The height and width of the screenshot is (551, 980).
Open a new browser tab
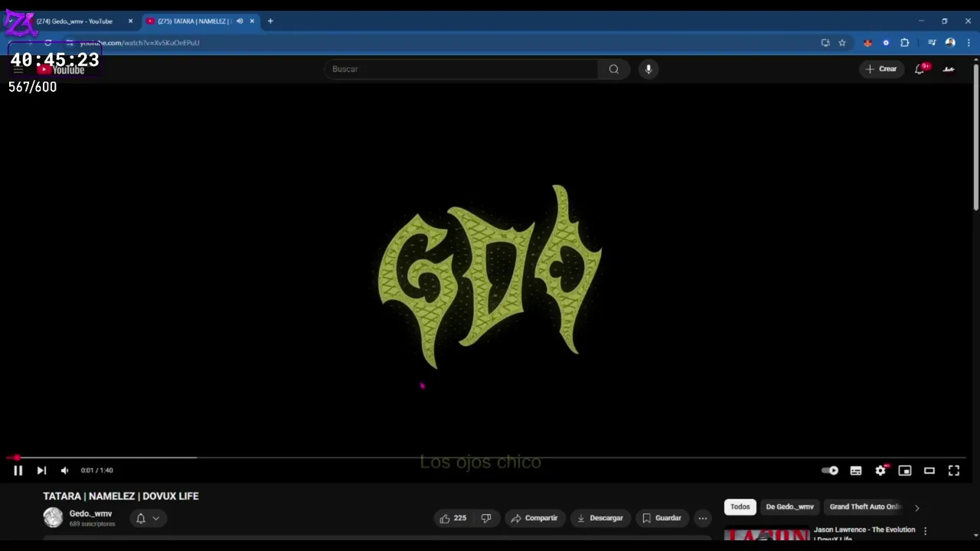(x=270, y=21)
